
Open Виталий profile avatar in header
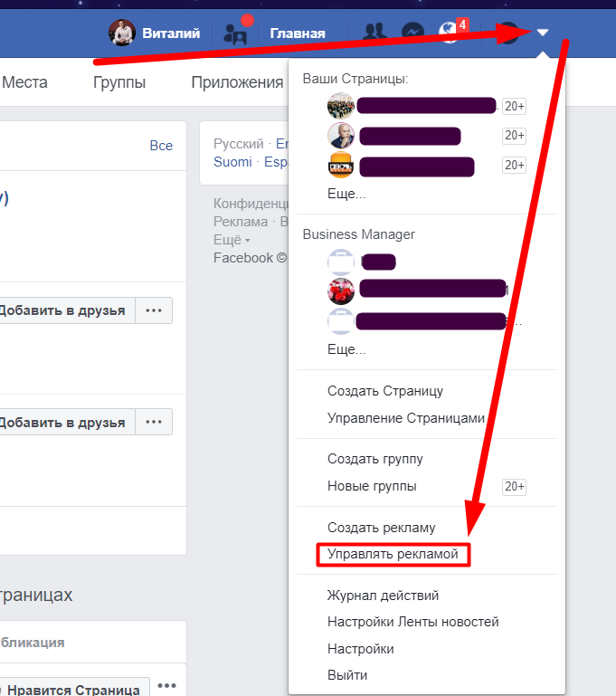(x=121, y=33)
